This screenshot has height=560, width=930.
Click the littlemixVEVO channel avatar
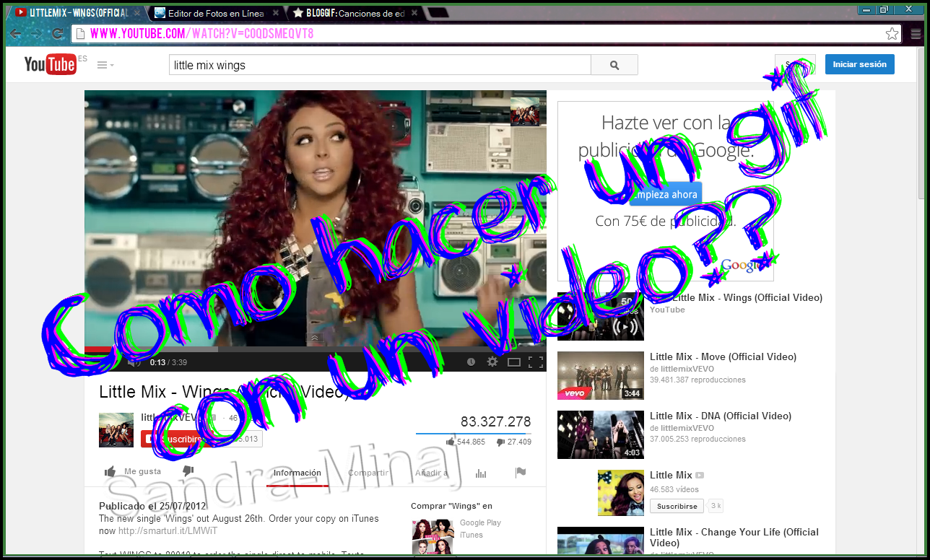pos(116,430)
